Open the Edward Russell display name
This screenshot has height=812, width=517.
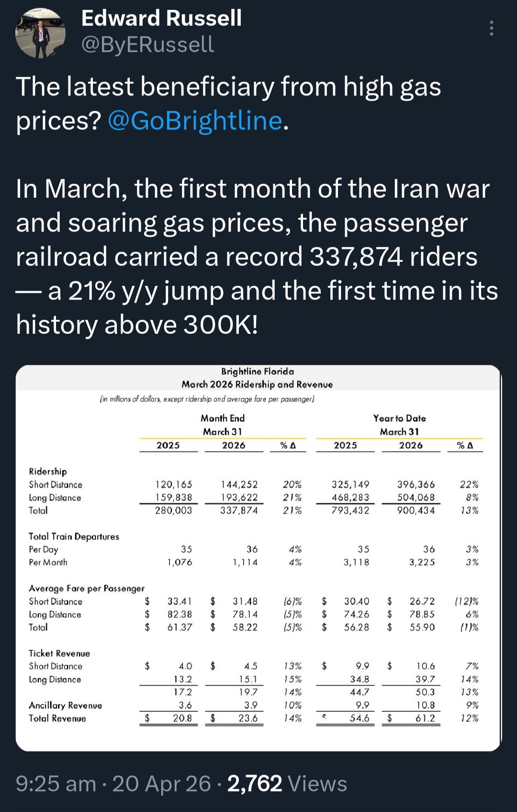[x=161, y=18]
